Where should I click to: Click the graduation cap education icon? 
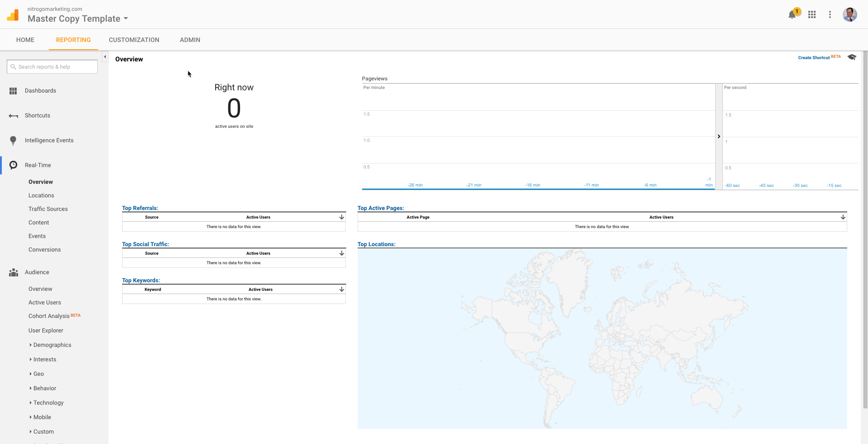[852, 57]
